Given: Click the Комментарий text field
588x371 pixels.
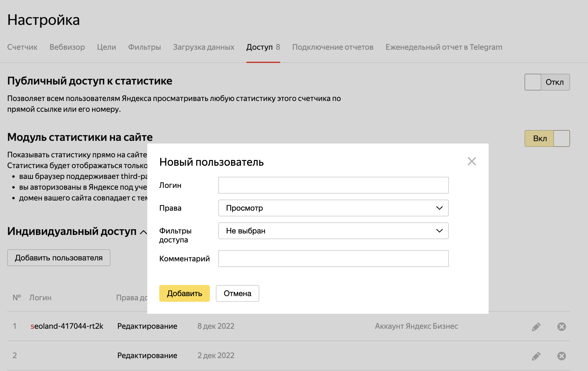Looking at the screenshot, I should click(x=333, y=259).
